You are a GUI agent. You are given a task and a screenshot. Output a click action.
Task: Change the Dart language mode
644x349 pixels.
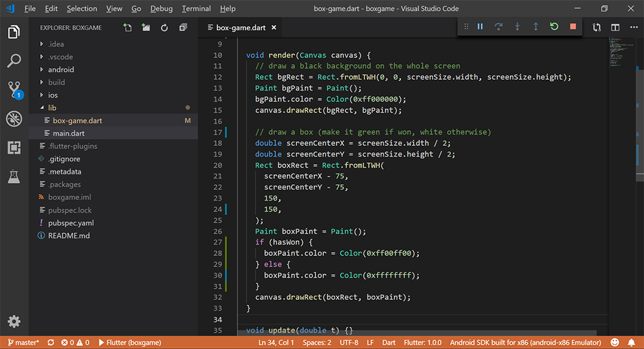click(389, 343)
